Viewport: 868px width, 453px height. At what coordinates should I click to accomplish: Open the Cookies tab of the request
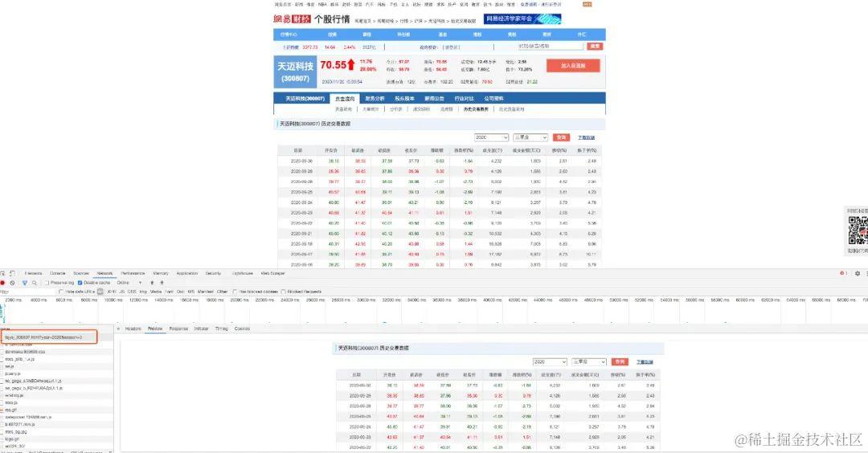(242, 329)
